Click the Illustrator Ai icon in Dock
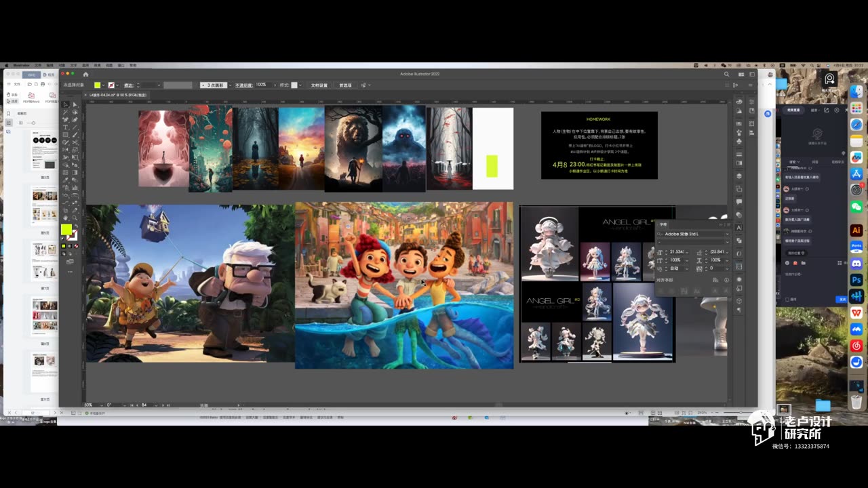Image resolution: width=868 pixels, height=488 pixels. click(856, 230)
